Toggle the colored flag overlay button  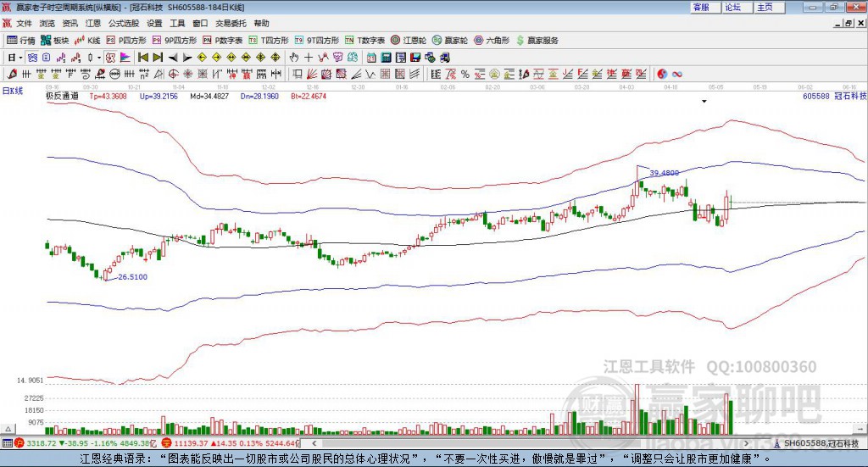[x=125, y=58]
